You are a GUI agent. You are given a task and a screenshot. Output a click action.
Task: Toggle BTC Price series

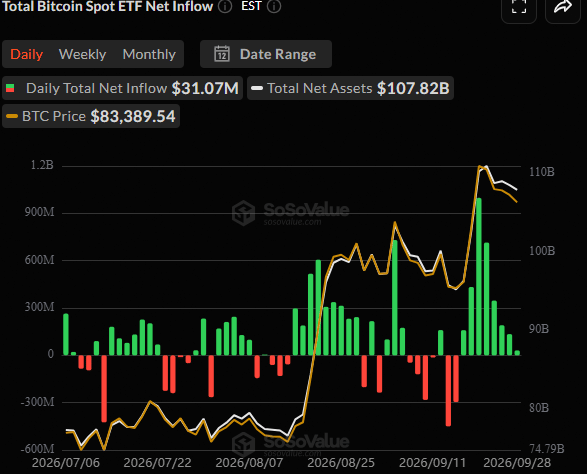91,116
